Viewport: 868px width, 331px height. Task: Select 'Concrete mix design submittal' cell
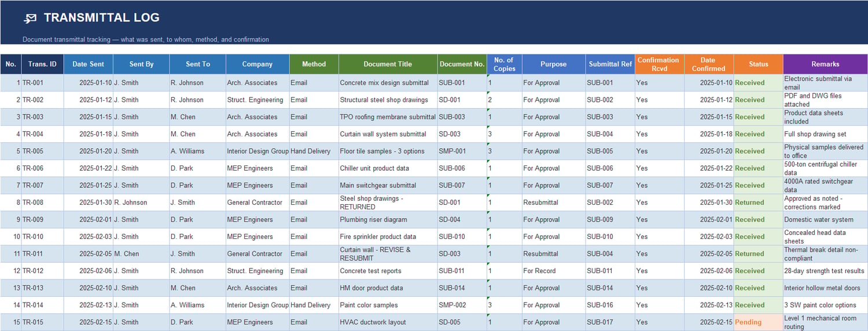point(388,83)
